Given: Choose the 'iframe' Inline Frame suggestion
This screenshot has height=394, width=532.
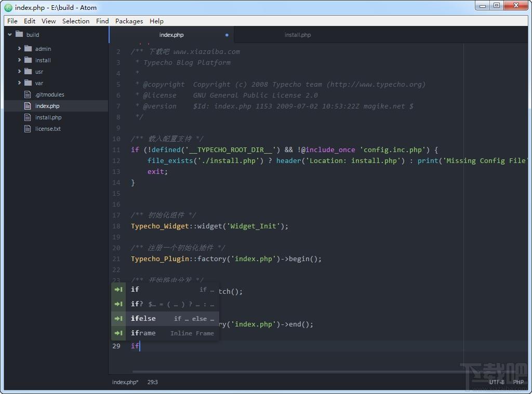Looking at the screenshot, I should point(165,333).
